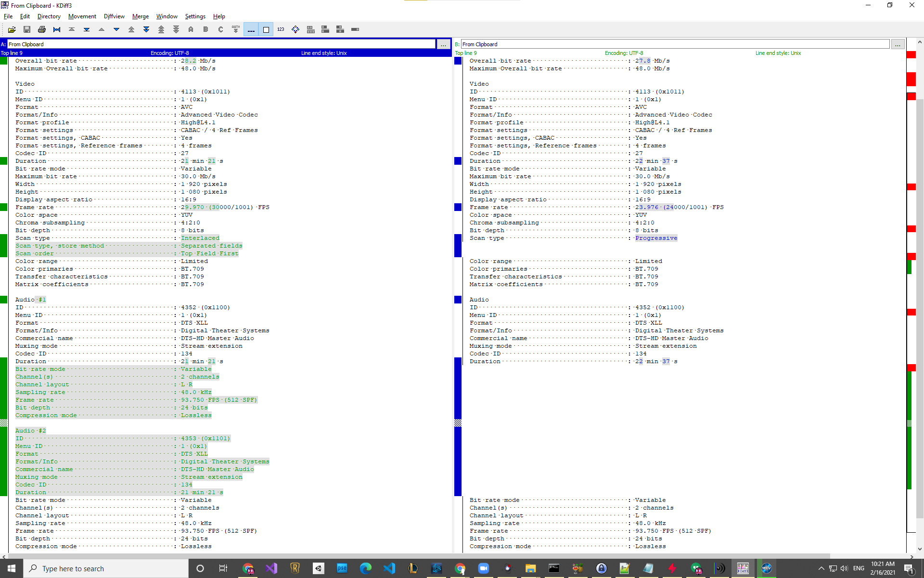
Task: Toggle show whitespace characters button
Action: point(251,29)
